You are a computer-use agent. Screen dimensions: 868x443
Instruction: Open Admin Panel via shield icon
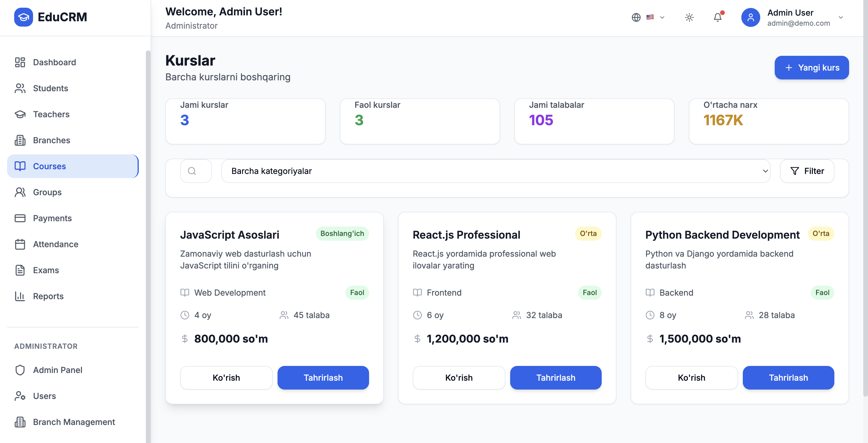pyautogui.click(x=20, y=370)
